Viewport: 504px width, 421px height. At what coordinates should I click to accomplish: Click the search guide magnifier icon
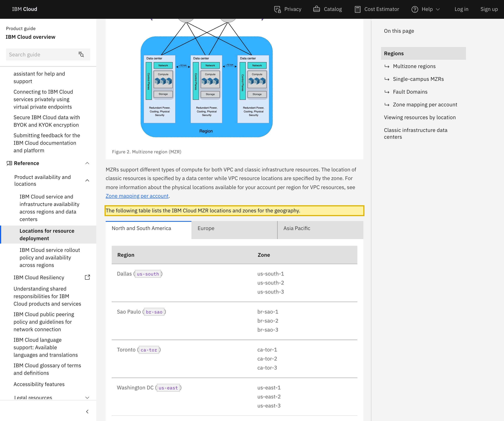81,55
